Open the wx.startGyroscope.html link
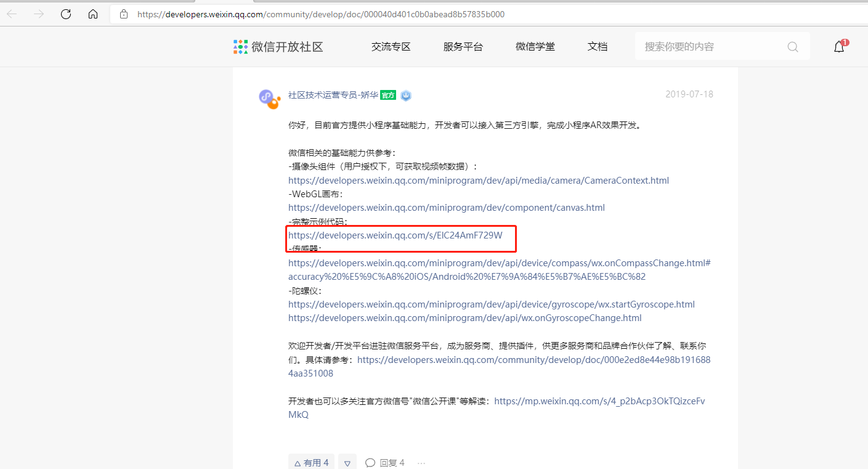Viewport: 868px width, 469px height. (492, 304)
